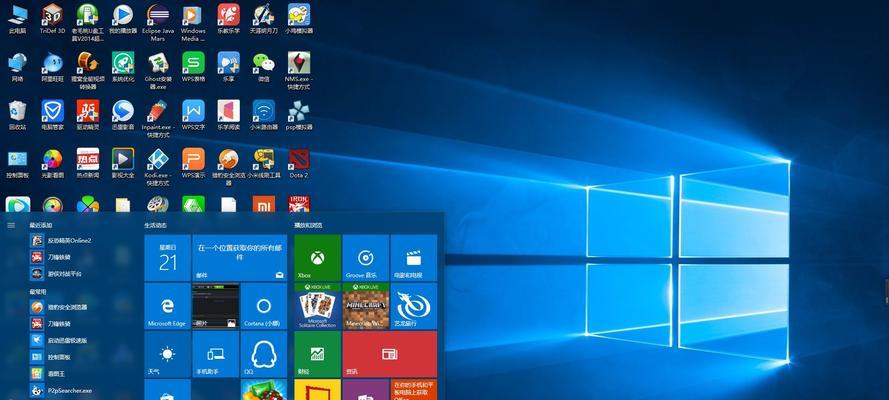Open the This PC (此电脑) desktop icon

pos(17,19)
